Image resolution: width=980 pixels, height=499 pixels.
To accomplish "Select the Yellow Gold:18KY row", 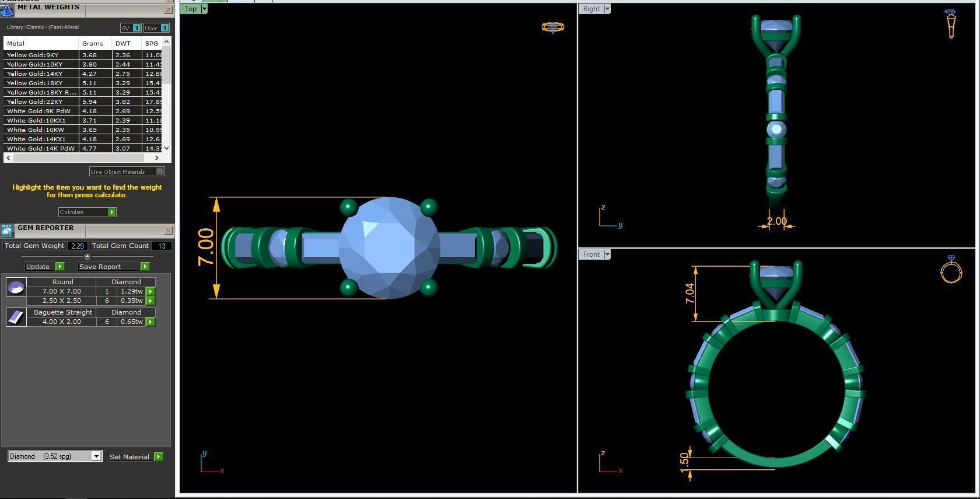I will pyautogui.click(x=83, y=83).
